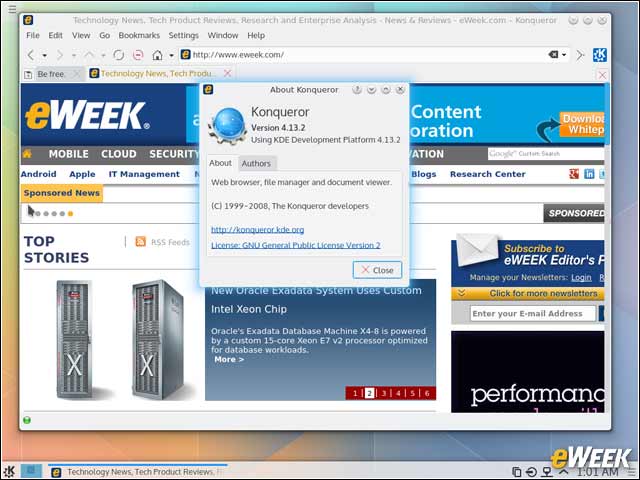Open the 'More >' link for Oracle story

point(229,360)
